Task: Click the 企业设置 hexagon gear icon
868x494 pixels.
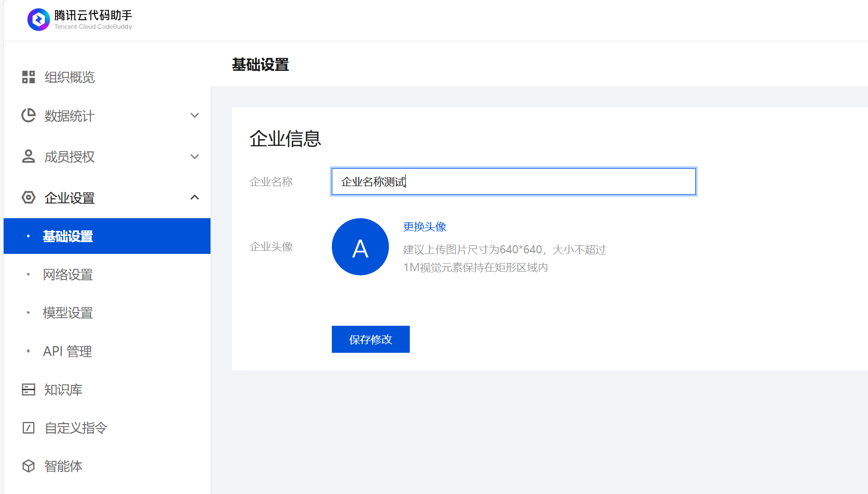Action: (x=29, y=197)
